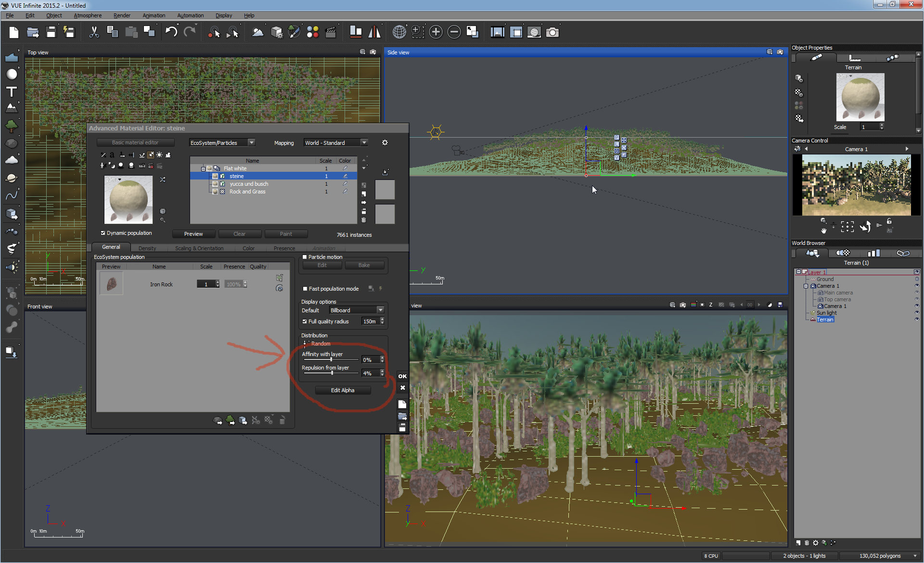Screen dimensions: 924x563
Task: Click the New file icon
Action: click(14, 32)
